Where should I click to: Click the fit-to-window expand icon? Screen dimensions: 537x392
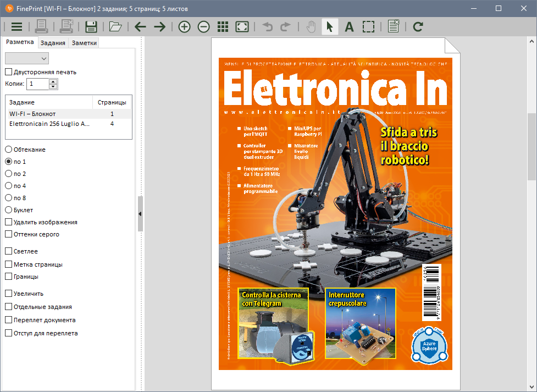(x=242, y=27)
